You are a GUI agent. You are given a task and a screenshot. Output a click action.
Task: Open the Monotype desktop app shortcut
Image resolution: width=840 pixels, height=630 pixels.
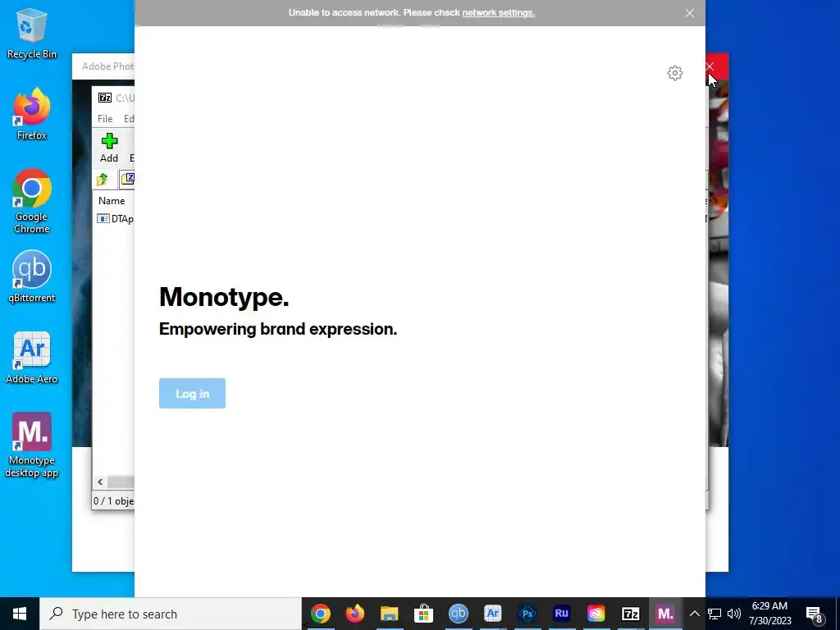[32, 445]
